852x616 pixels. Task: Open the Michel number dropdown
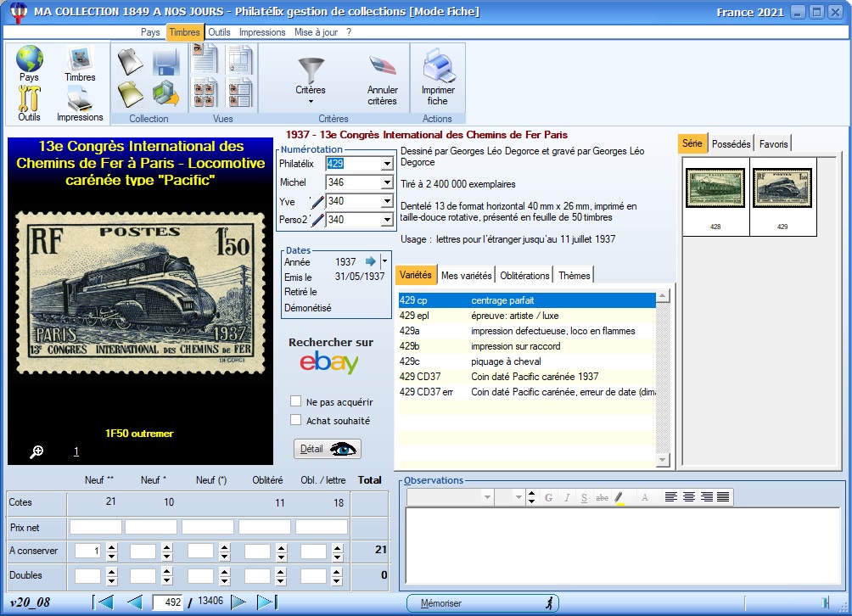point(387,182)
